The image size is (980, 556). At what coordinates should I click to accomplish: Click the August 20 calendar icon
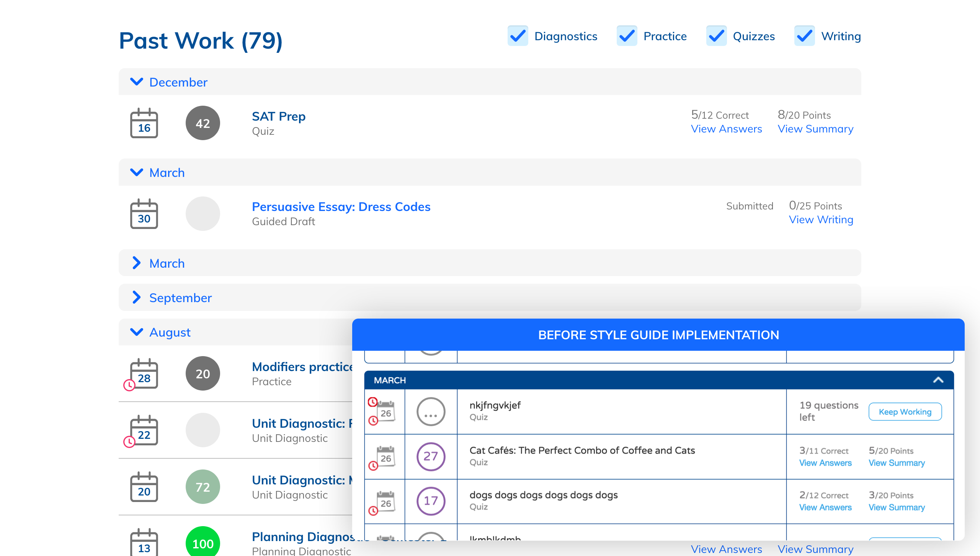pyautogui.click(x=144, y=487)
